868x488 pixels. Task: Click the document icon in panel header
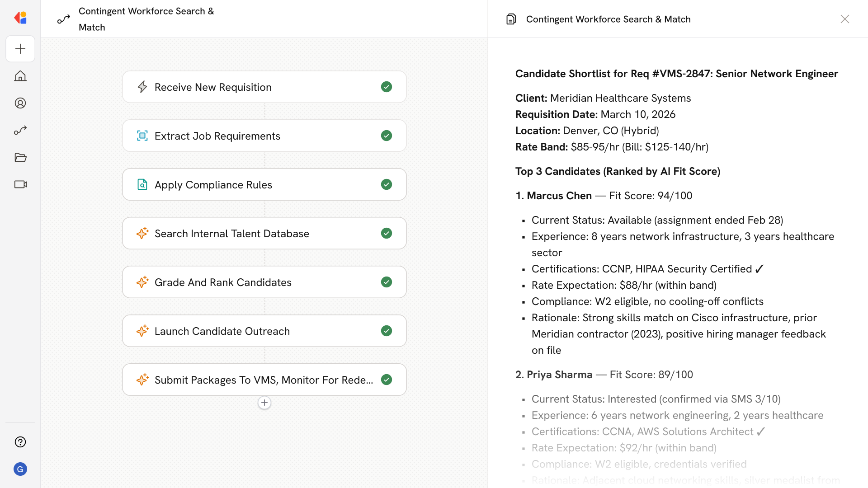(511, 19)
